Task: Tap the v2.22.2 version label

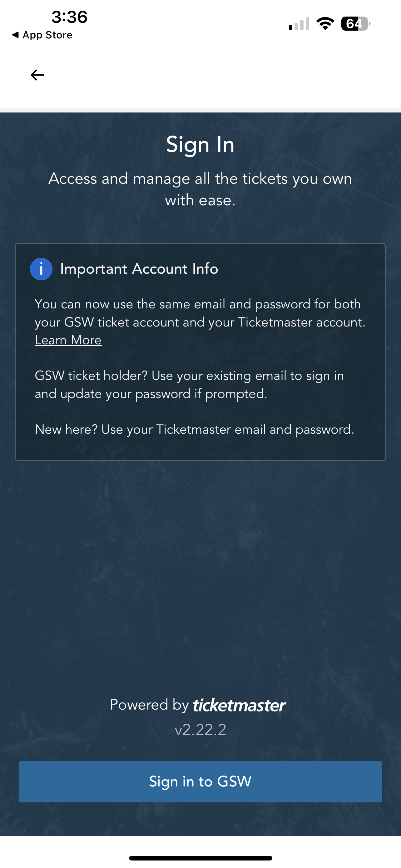Action: tap(200, 730)
